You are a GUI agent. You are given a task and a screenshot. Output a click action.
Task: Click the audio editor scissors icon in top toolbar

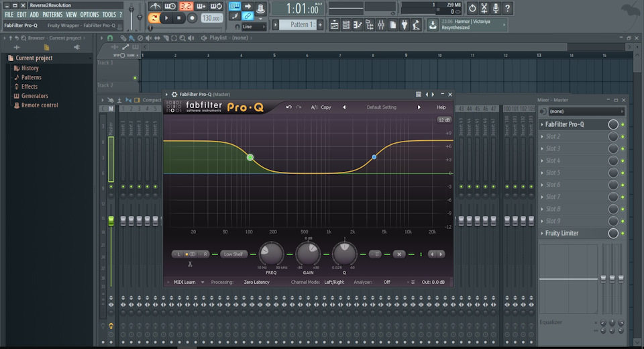click(x=484, y=8)
